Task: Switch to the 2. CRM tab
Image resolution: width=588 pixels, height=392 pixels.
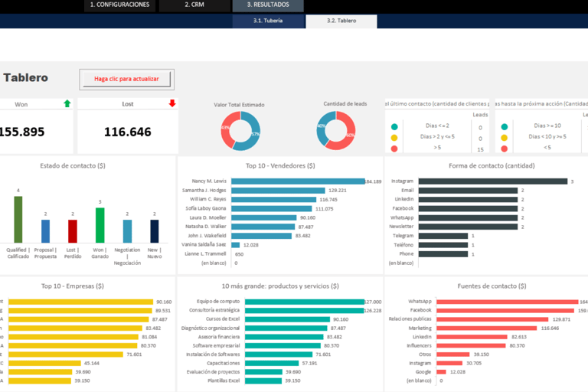Action: (194, 5)
